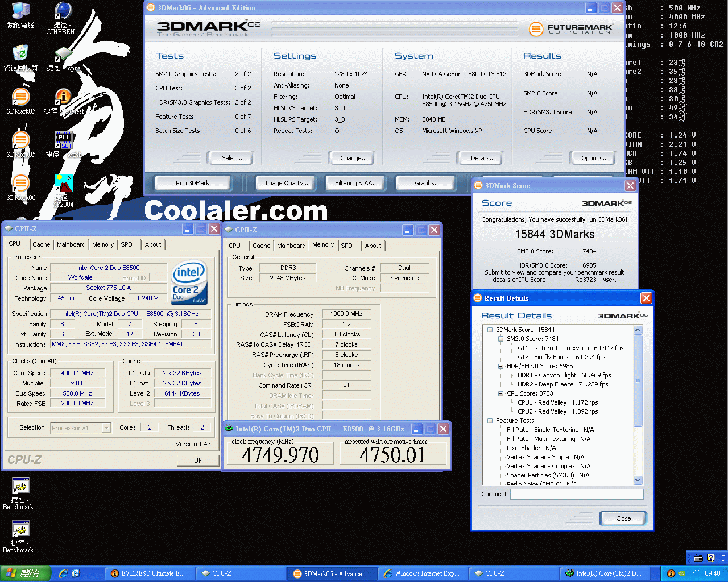Select HDR2 - Deep Freeze result
Screen dimensions: 728x582
point(563,384)
